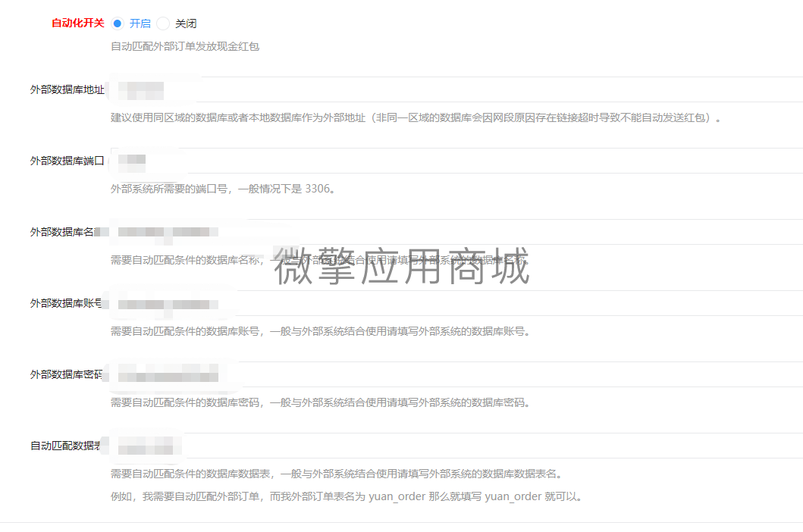Click the hint about 同区域的数据库
This screenshot has height=532, width=803.
(416, 117)
